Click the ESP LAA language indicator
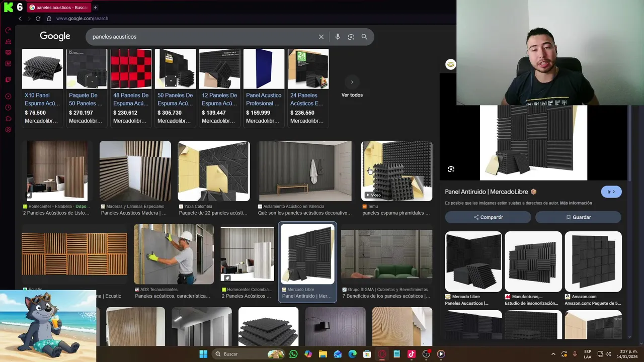Viewport: 644px width, 362px height. (588, 354)
